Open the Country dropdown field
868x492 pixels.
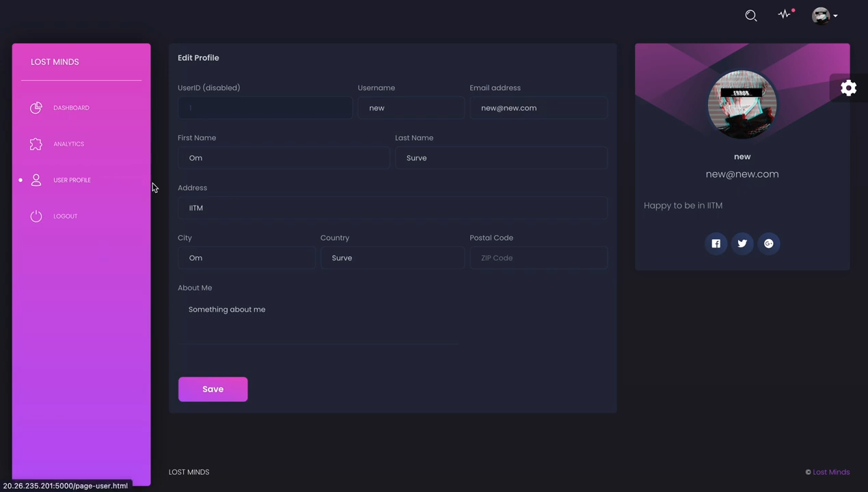coord(392,258)
